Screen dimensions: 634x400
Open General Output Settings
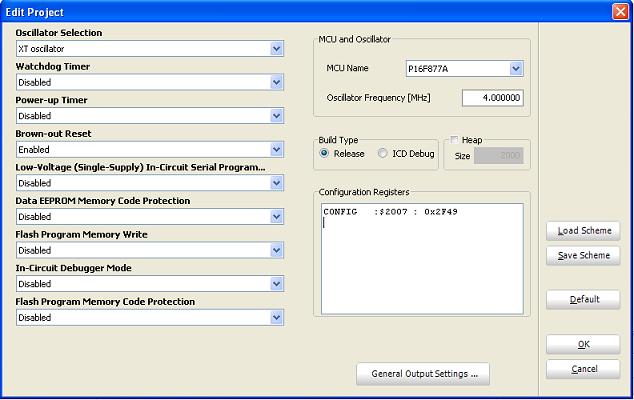[x=423, y=374]
